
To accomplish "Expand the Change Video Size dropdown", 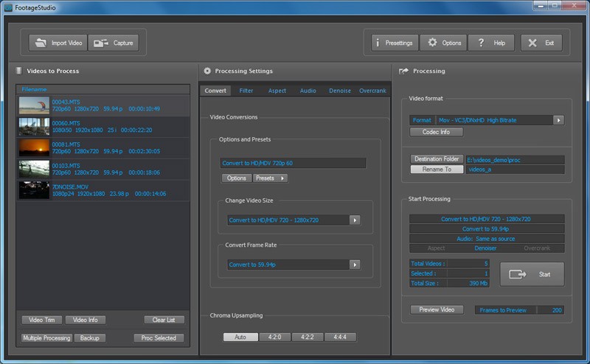I will [x=355, y=220].
